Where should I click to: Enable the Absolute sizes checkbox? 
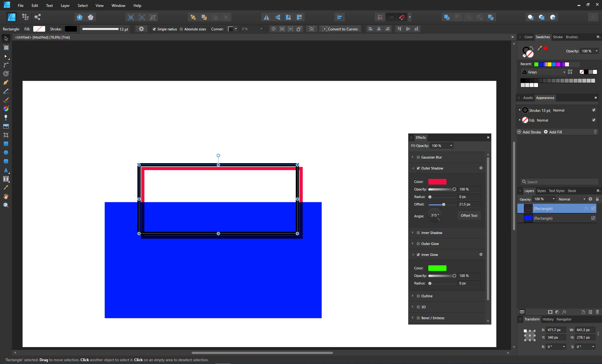181,29
